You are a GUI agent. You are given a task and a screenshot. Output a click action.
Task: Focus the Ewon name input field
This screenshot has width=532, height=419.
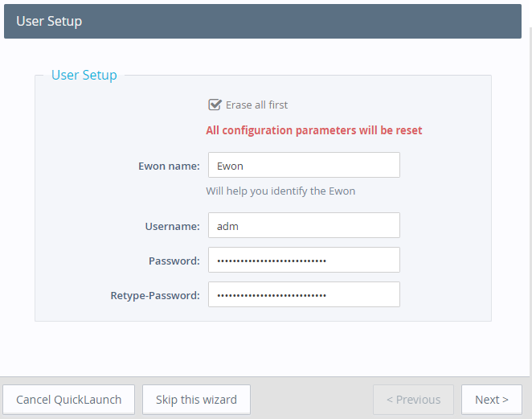[303, 165]
